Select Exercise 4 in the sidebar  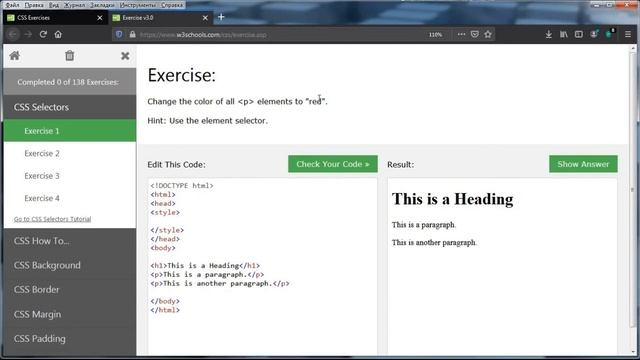[70, 198]
